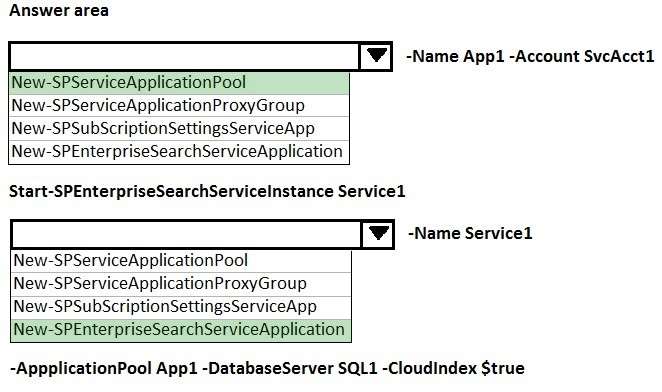Click the 'Answer area' heading
This screenshot has width=662, height=392.
tap(59, 10)
